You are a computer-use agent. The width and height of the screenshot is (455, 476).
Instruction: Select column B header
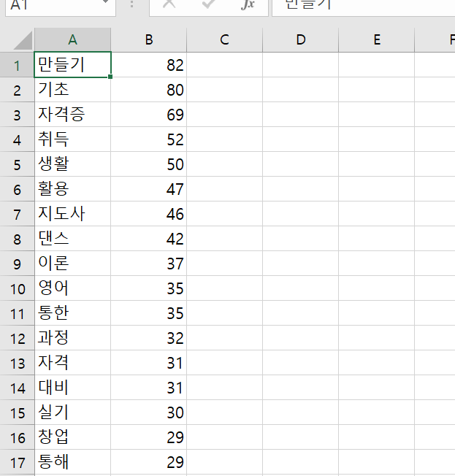(148, 39)
